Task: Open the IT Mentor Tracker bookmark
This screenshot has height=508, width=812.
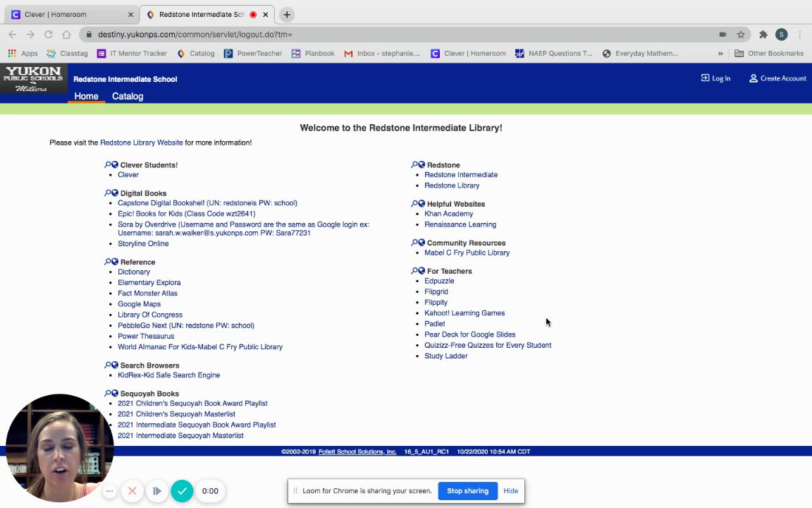Action: point(132,54)
